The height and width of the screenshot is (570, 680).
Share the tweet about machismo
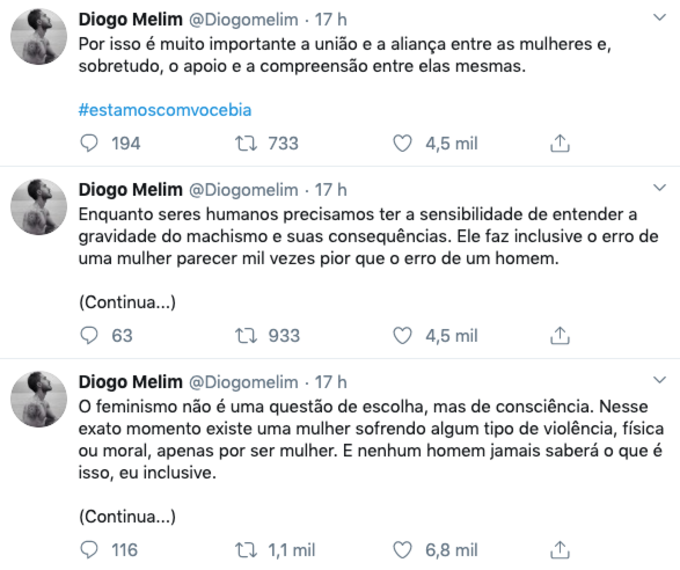[561, 336]
